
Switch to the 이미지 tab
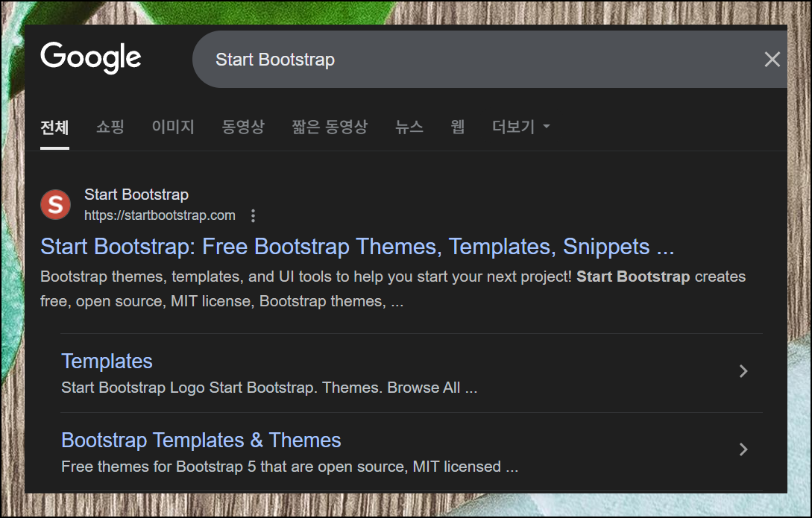click(x=173, y=126)
